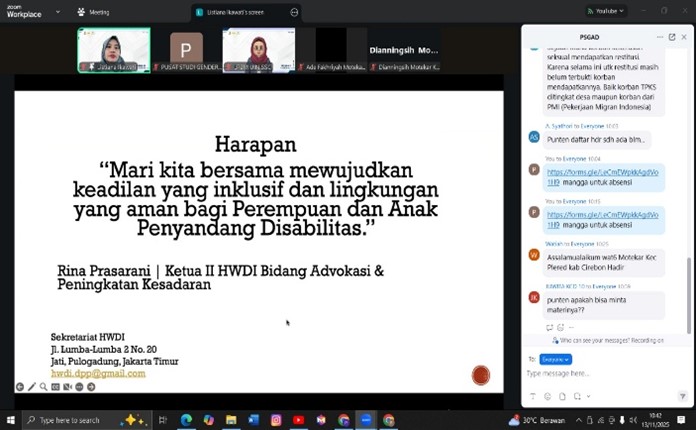The width and height of the screenshot is (696, 430).
Task: Select the pen annotation tool on slide
Action: (x=32, y=387)
